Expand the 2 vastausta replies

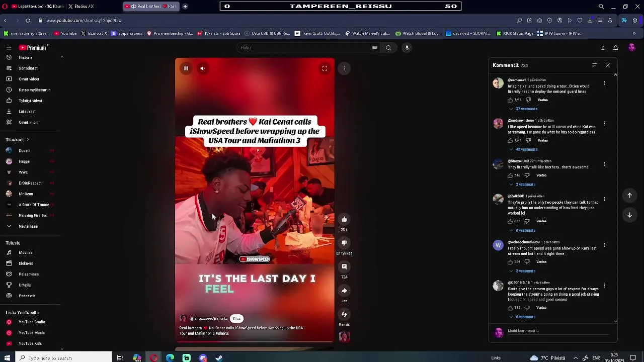pos(522,271)
